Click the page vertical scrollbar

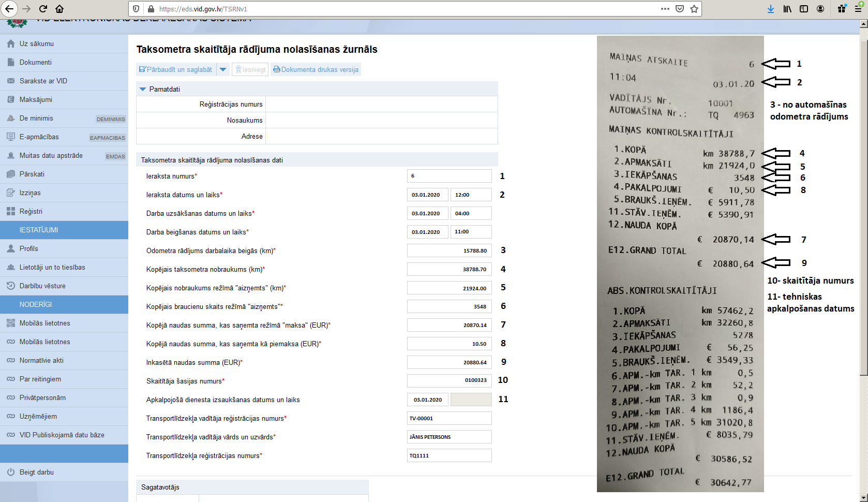pos(863,207)
